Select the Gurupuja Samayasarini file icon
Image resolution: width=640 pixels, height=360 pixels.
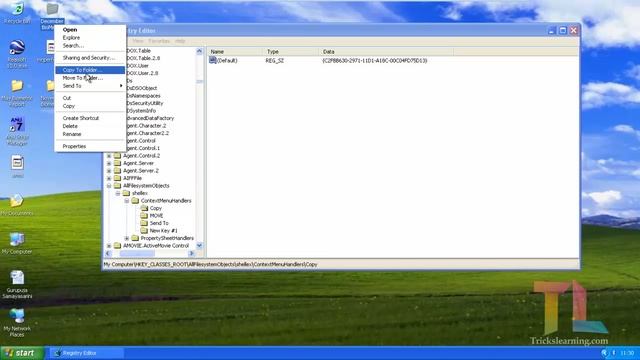point(17,278)
